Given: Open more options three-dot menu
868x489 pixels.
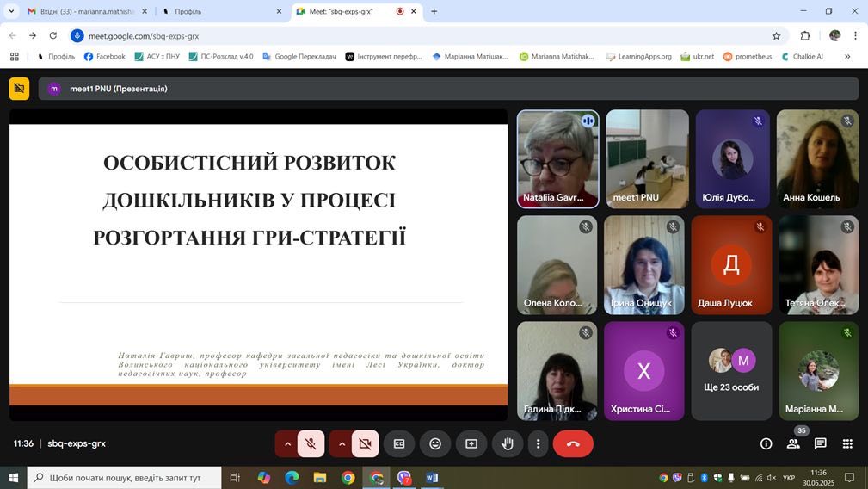Looking at the screenshot, I should click(x=538, y=443).
